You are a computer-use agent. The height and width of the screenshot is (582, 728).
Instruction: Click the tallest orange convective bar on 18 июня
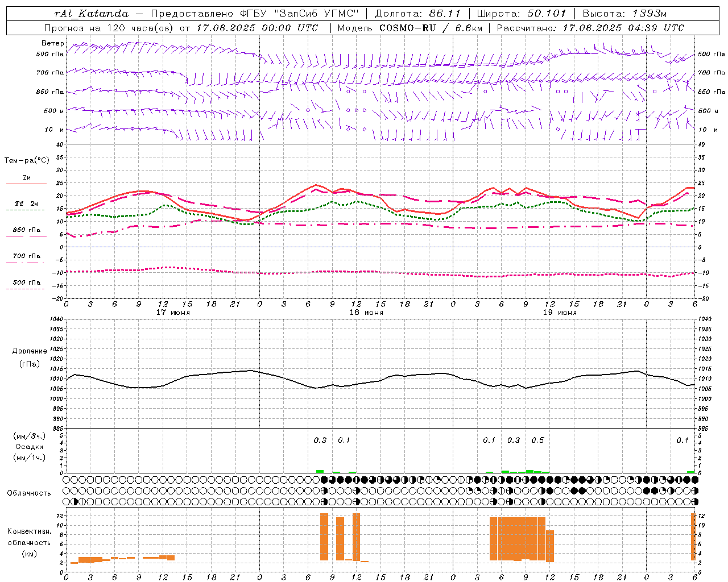point(324,537)
